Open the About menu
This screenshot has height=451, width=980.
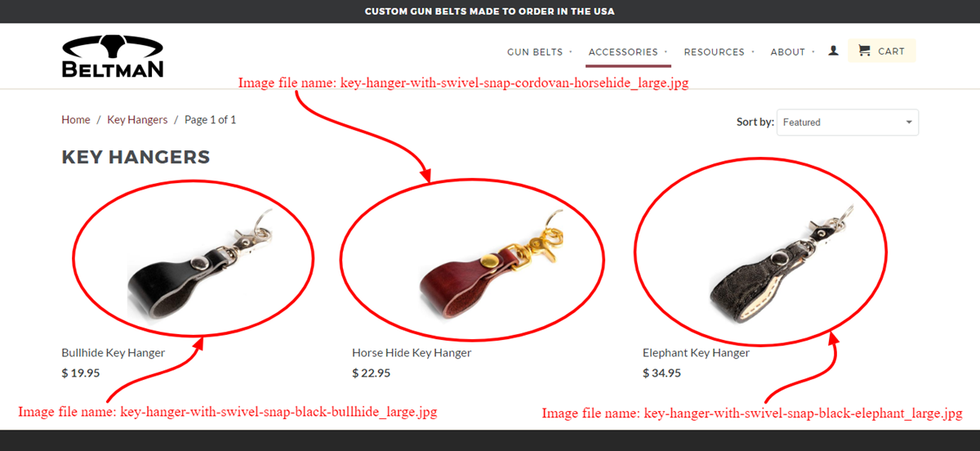pos(792,51)
